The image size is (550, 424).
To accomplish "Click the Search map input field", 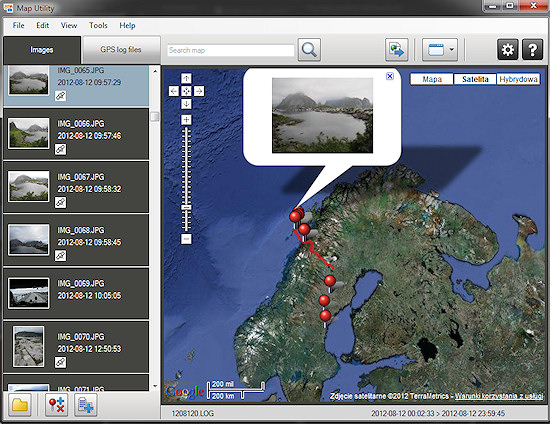I will [231, 50].
